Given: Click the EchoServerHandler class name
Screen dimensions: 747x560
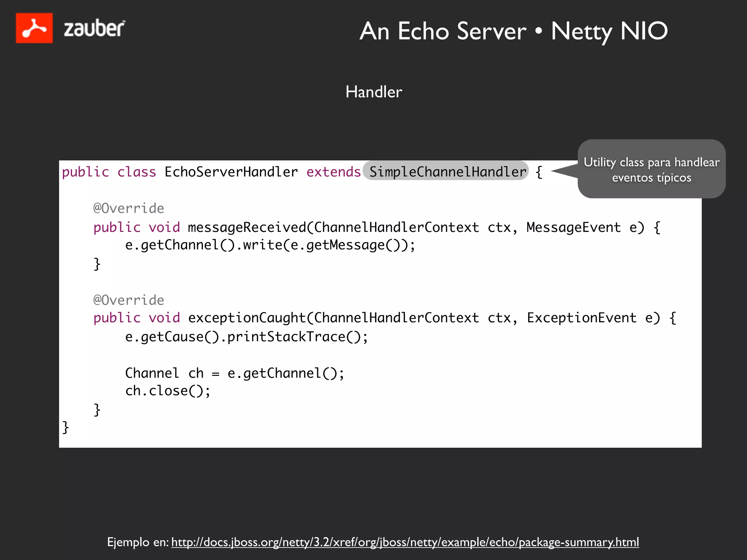Looking at the screenshot, I should tap(231, 172).
